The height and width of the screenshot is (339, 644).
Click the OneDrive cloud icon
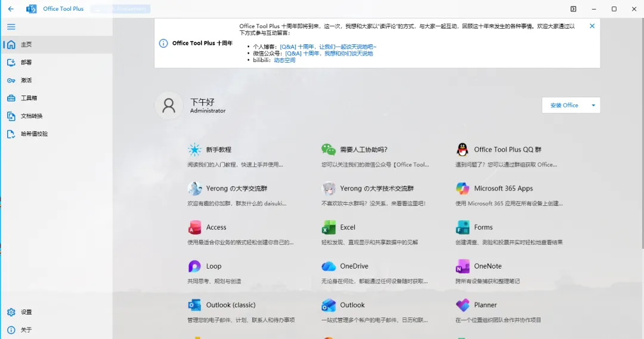click(329, 266)
